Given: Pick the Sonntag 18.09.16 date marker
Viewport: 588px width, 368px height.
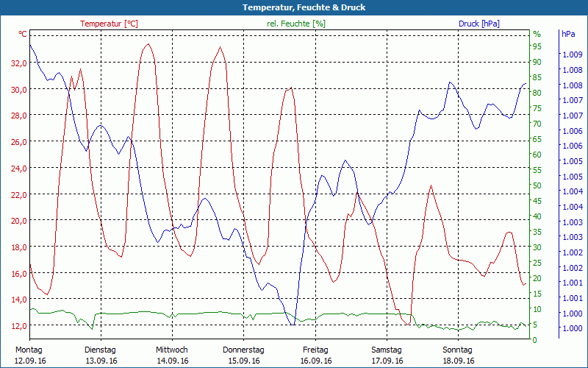Looking at the screenshot, I should point(459,355).
